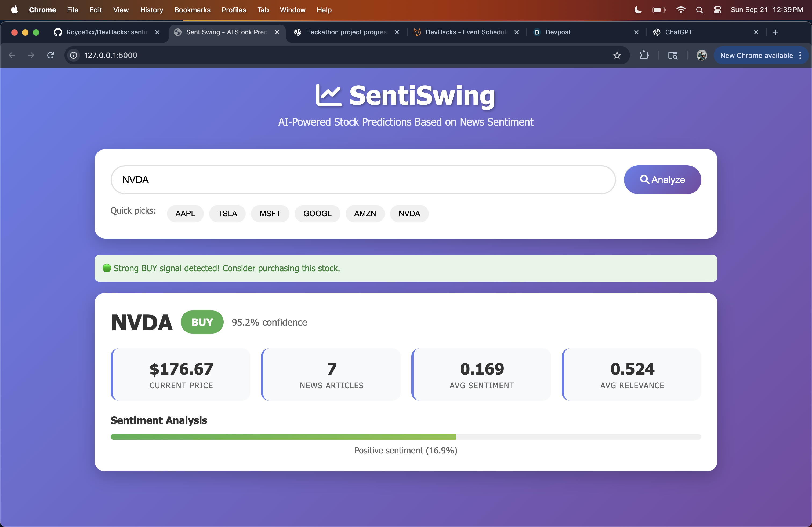Click the sentiment analysis progress bar
This screenshot has height=527, width=812.
406,437
